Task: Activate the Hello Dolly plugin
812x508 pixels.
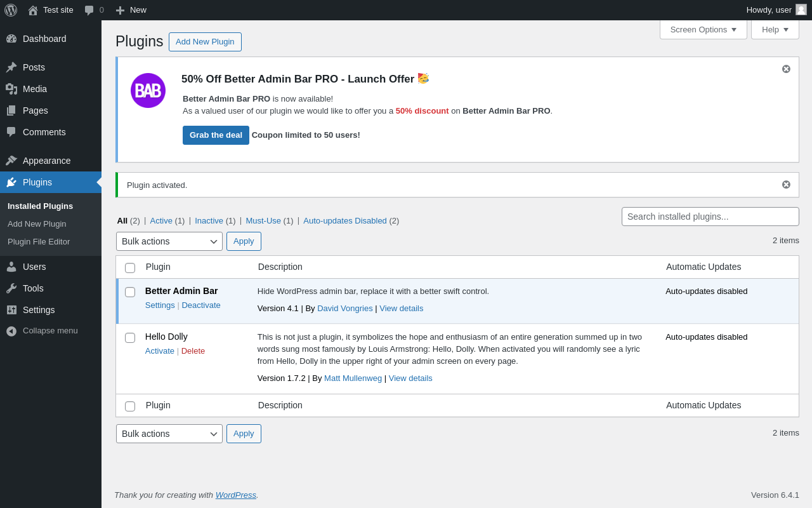Action: (x=160, y=351)
